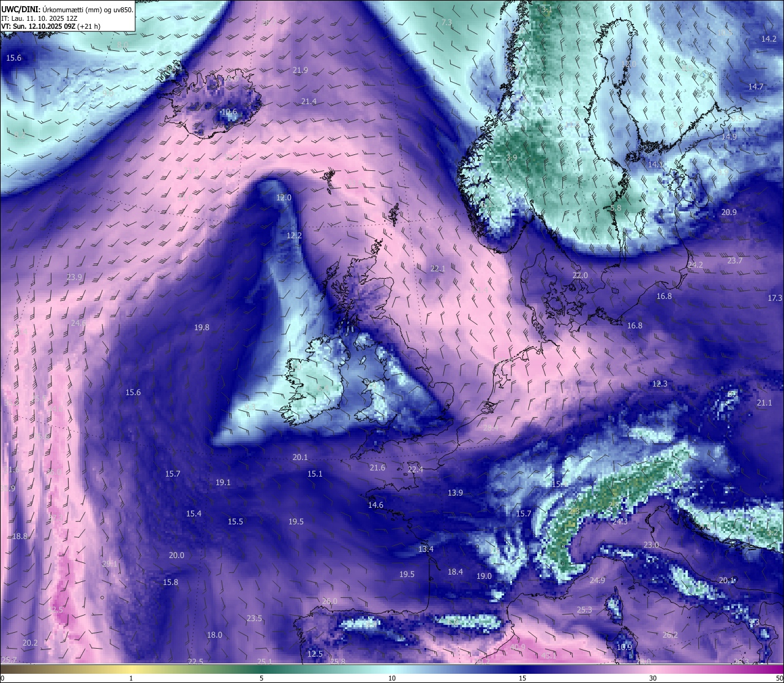Click the 22.4 value label
Image resolution: width=784 pixels, height=683 pixels.
click(x=415, y=470)
